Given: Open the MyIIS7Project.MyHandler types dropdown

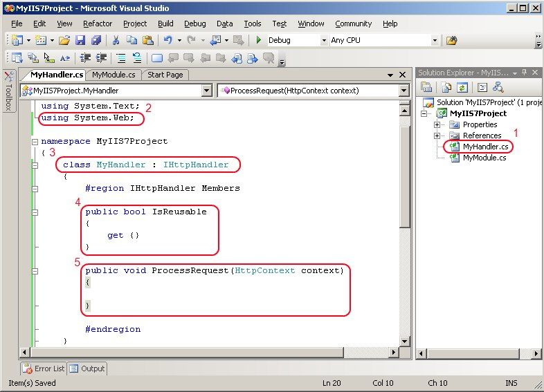Looking at the screenshot, I should tap(207, 91).
